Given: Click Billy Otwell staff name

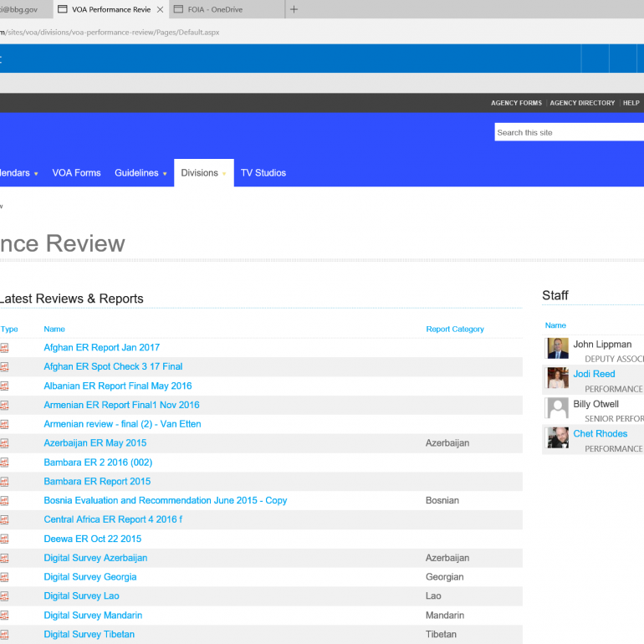Looking at the screenshot, I should coord(595,404).
